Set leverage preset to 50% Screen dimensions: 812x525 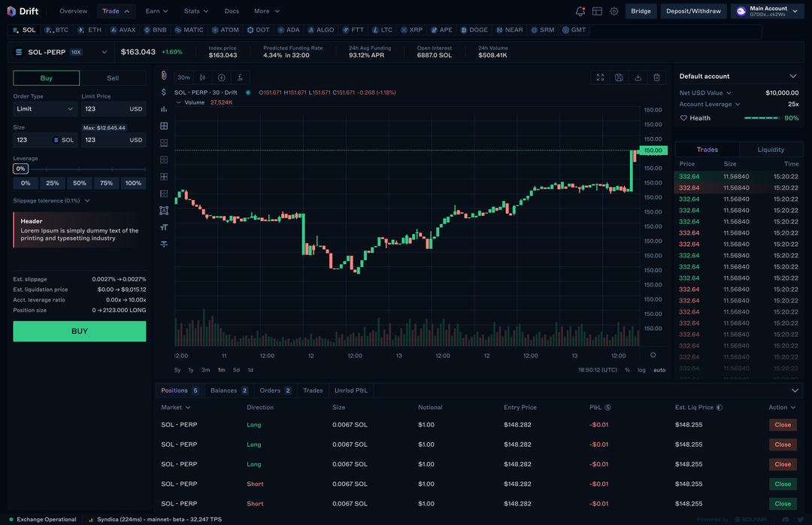pyautogui.click(x=79, y=183)
